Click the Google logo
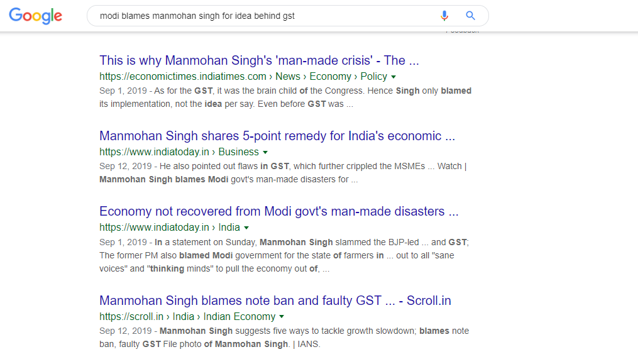 [35, 16]
